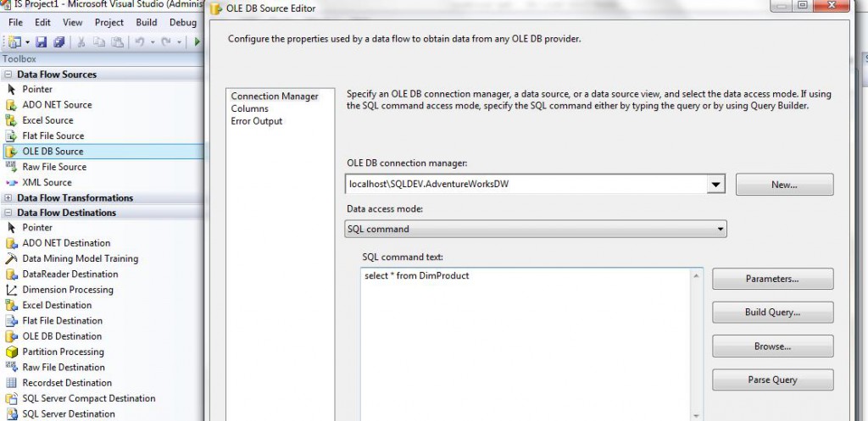This screenshot has width=868, height=421.
Task: Select Excel Source in the toolbox
Action: tap(47, 120)
